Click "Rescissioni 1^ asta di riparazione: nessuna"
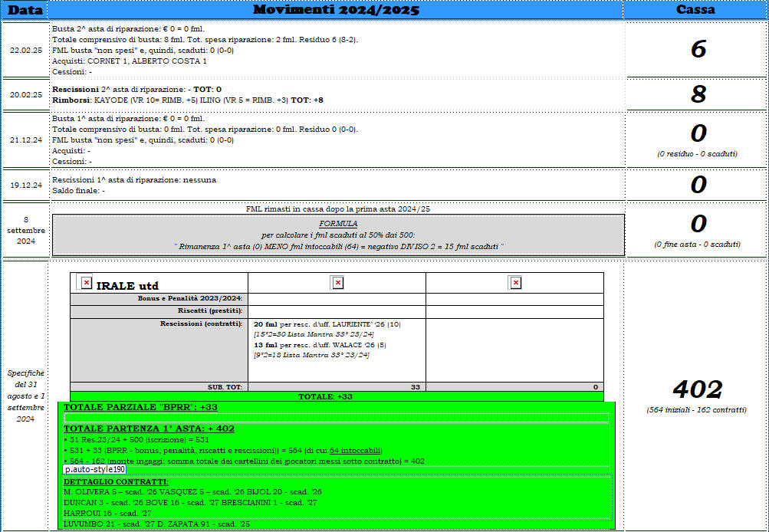Image resolution: width=769 pixels, height=532 pixels. tap(134, 180)
